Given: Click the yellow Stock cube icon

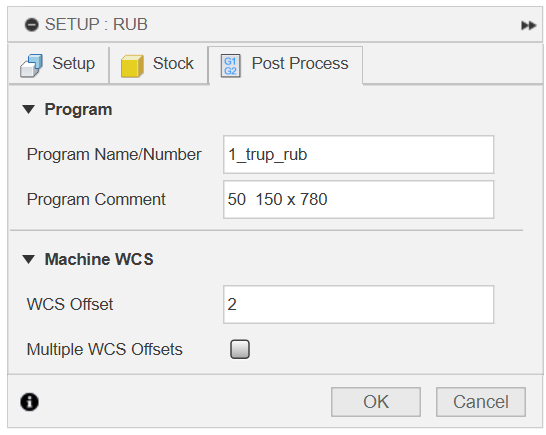Looking at the screenshot, I should pyautogui.click(x=132, y=65).
